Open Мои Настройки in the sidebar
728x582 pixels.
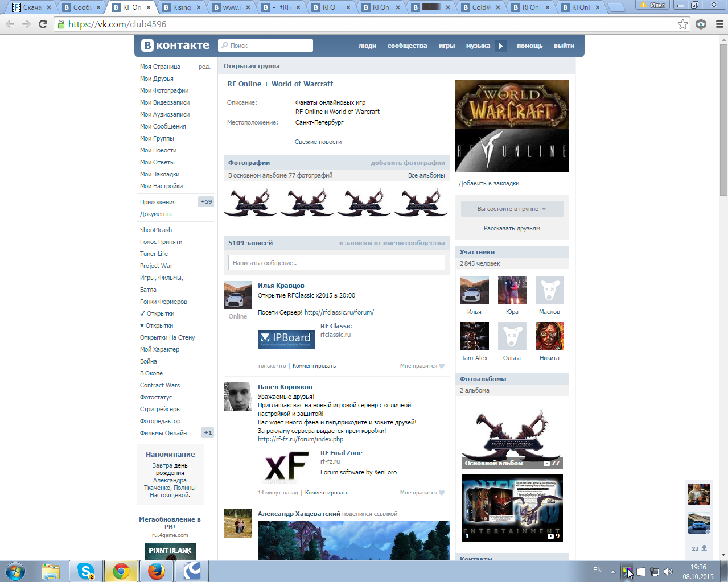tap(162, 186)
